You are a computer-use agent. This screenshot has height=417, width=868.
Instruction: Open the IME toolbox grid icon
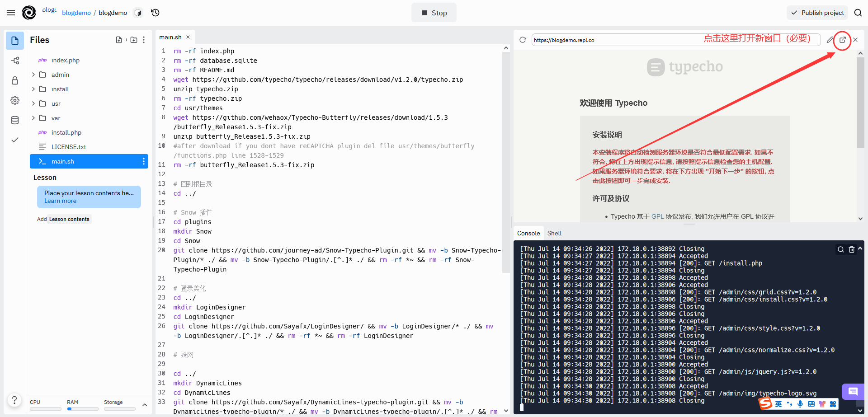pyautogui.click(x=833, y=404)
